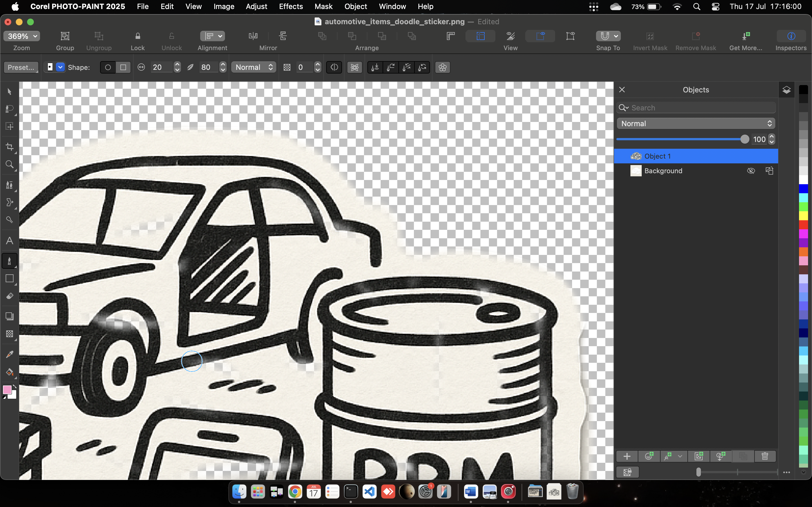The width and height of the screenshot is (812, 507).
Task: Select the Eraser tool
Action: click(x=9, y=296)
